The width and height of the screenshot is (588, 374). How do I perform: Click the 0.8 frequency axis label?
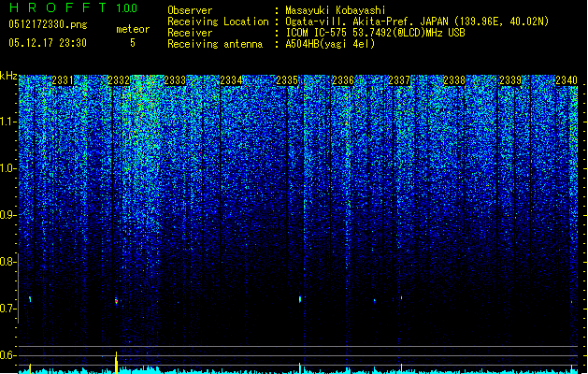[7, 262]
